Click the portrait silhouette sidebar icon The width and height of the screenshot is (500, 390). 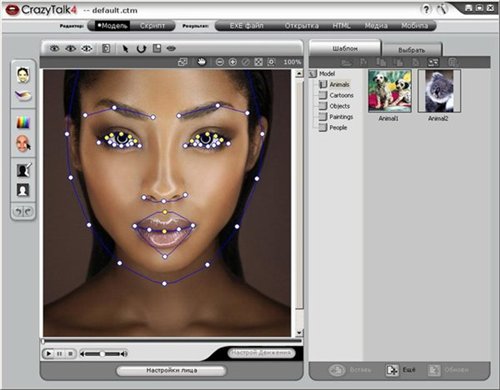pos(23,190)
